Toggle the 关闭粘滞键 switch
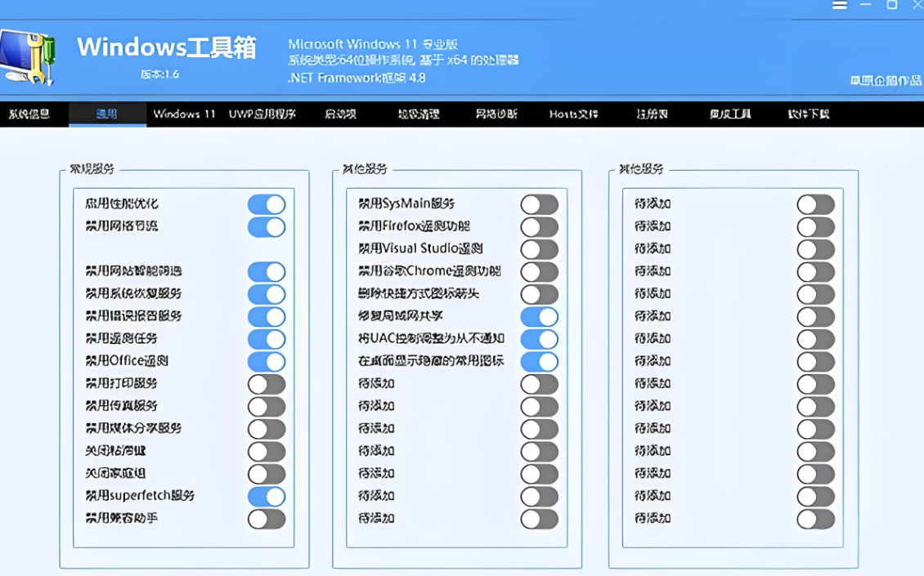This screenshot has height=576, width=924. click(266, 450)
